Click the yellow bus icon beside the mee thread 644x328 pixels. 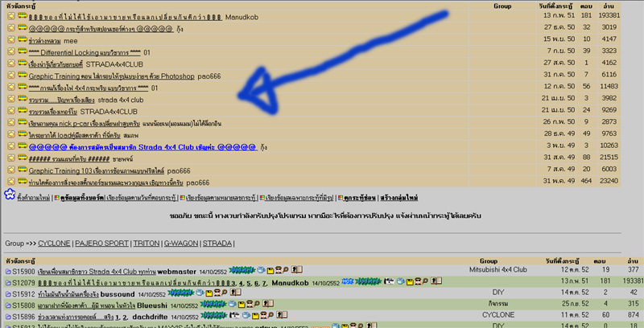(x=23, y=39)
